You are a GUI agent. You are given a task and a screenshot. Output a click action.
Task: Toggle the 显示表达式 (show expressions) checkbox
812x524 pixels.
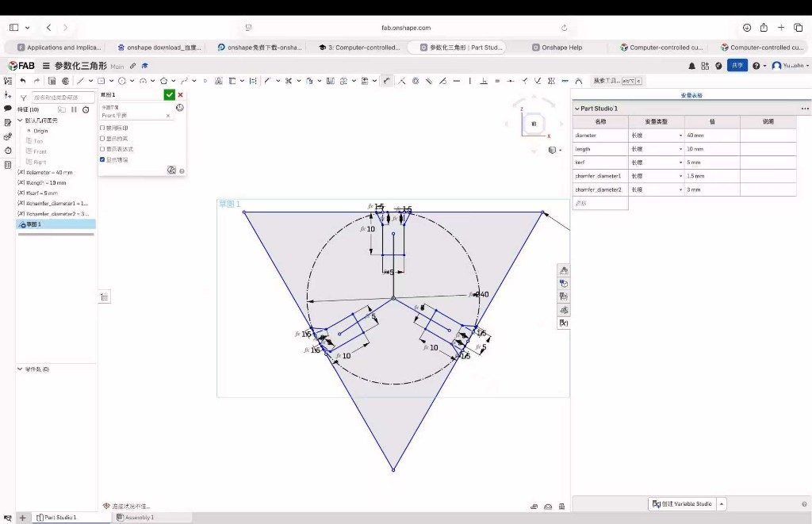click(102, 148)
